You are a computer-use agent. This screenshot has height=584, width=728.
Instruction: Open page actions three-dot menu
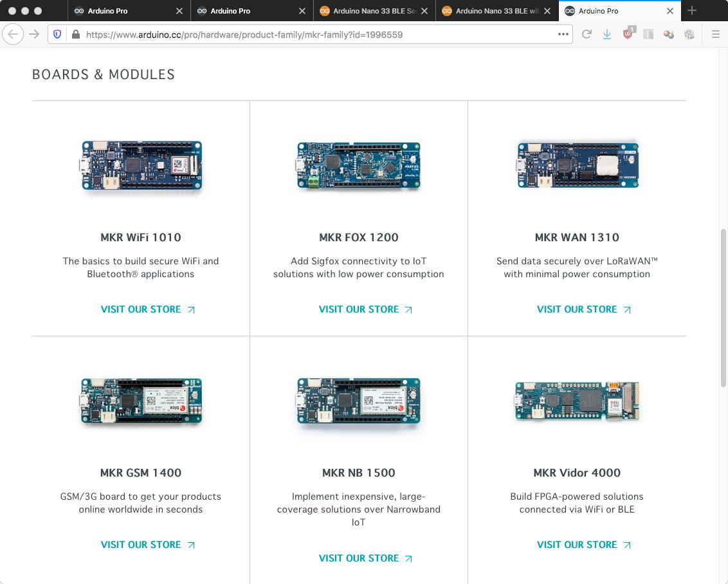point(563,34)
